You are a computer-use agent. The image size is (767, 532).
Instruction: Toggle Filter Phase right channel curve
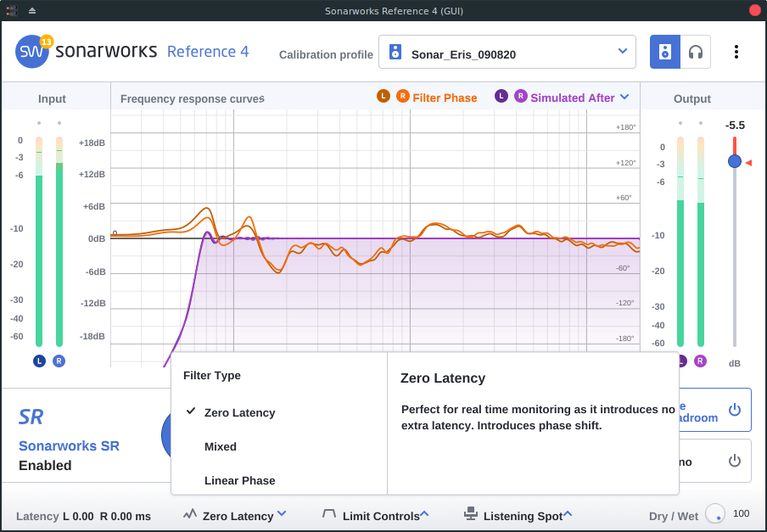[402, 97]
